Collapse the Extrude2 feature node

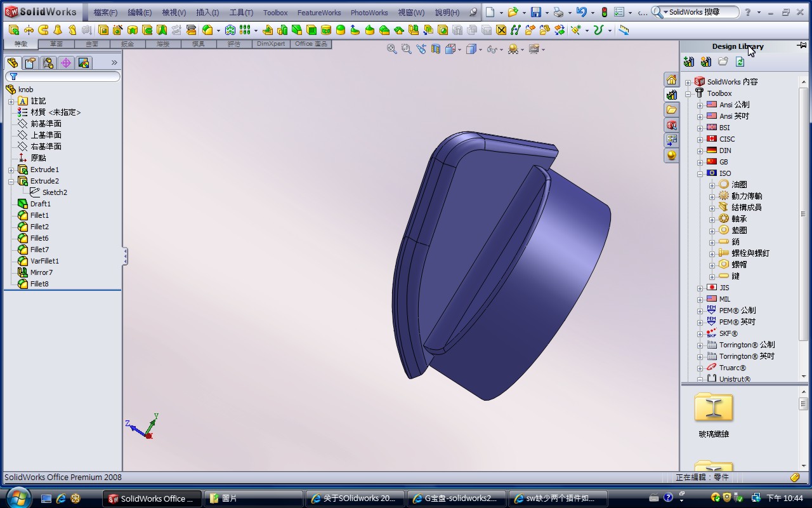click(11, 181)
